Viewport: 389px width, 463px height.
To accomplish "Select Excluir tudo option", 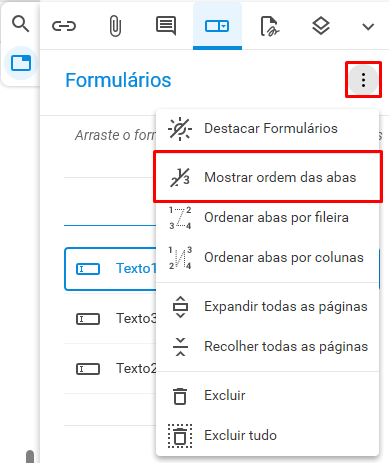I will [268, 436].
